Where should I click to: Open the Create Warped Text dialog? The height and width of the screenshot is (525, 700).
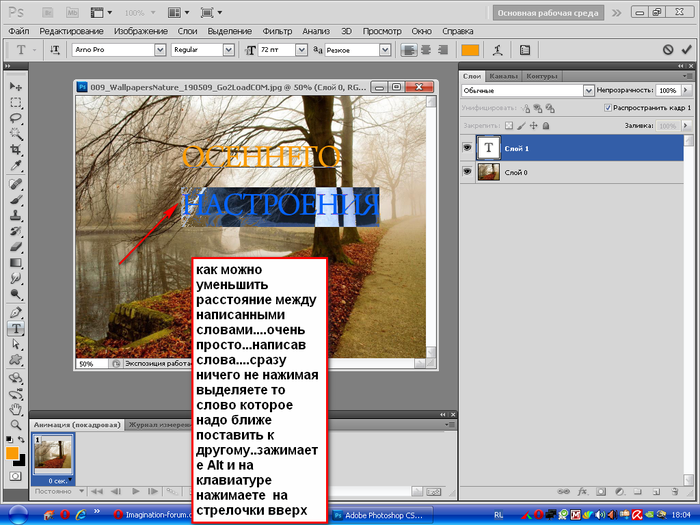[497, 50]
